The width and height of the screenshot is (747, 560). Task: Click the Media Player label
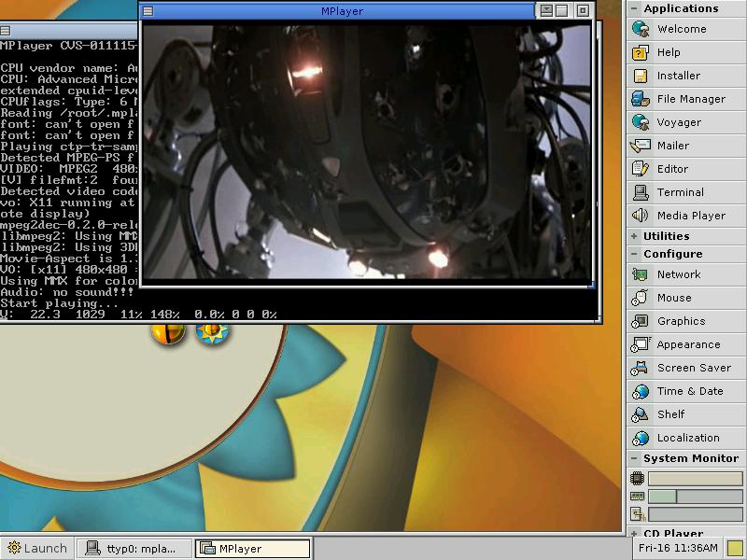(x=691, y=216)
